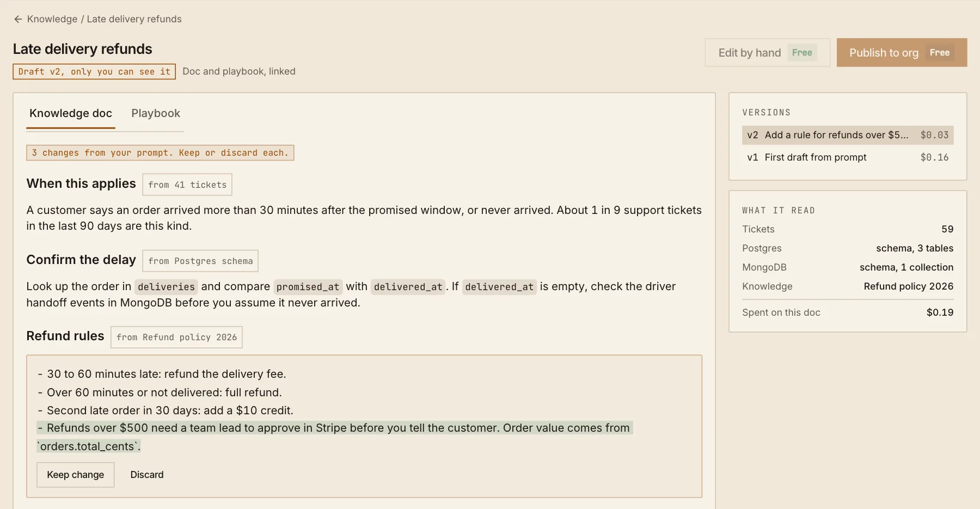Click the When this applies heading

(x=81, y=184)
